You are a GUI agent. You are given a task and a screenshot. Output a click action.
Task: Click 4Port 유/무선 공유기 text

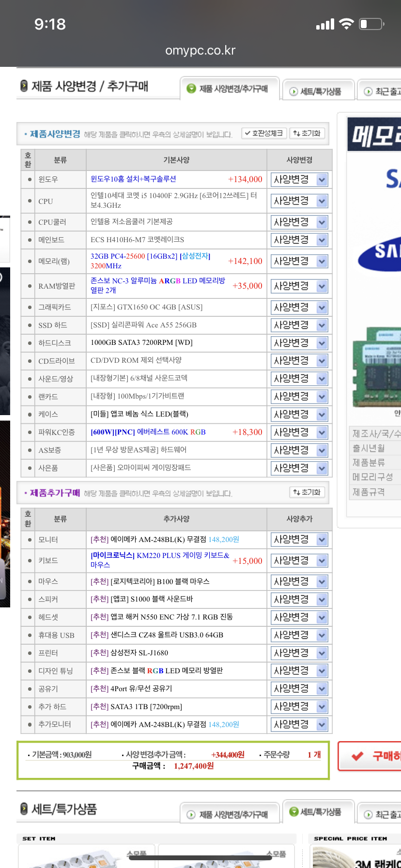131,689
